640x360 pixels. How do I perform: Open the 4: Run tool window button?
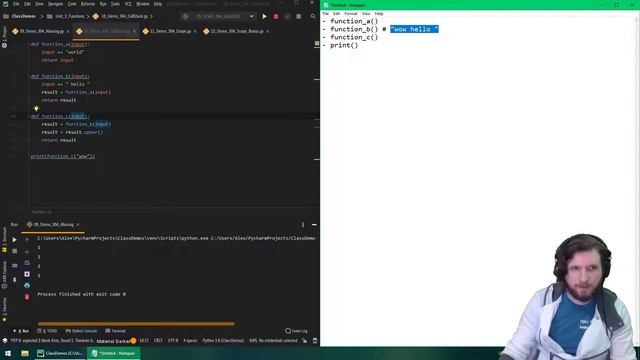(21, 331)
